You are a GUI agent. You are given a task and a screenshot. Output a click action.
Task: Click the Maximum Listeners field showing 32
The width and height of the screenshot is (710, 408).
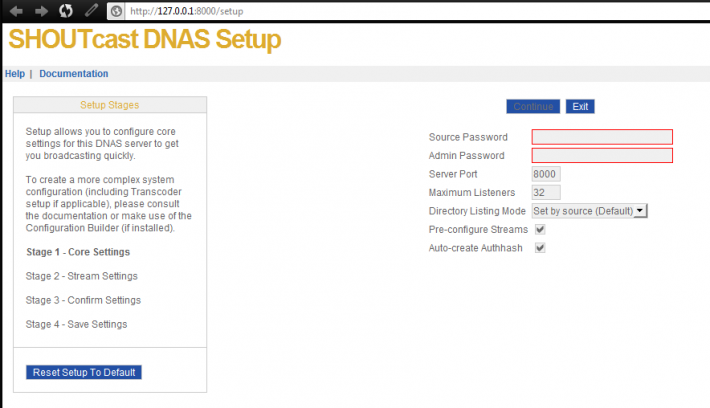coord(546,192)
